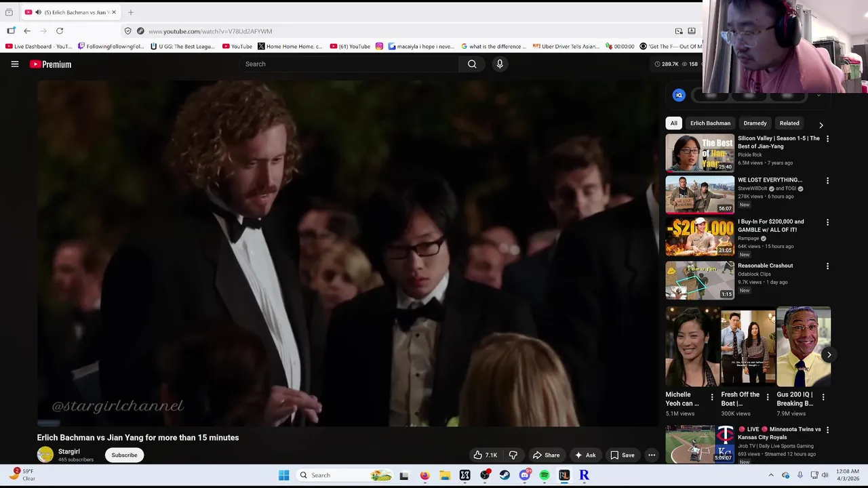Subscribe to the Stargirl channel
Image resolution: width=868 pixels, height=488 pixels.
pos(124,455)
